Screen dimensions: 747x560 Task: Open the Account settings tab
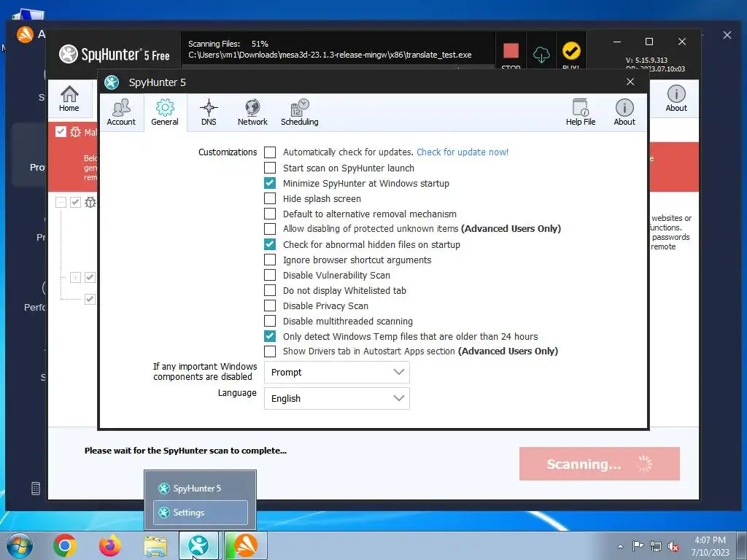point(121,112)
